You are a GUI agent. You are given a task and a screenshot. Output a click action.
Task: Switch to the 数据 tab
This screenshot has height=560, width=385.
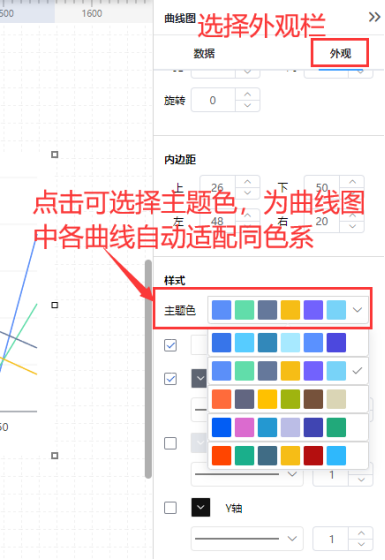click(x=204, y=54)
